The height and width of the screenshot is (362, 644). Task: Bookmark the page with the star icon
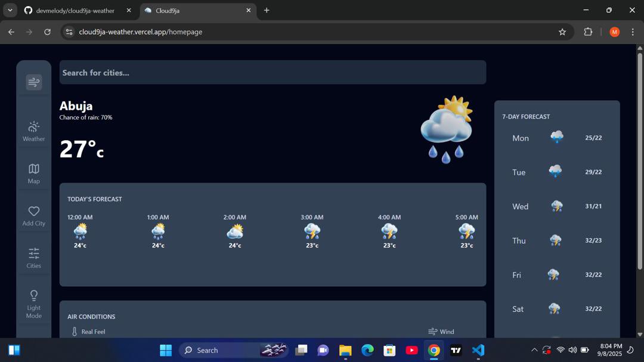click(x=562, y=32)
